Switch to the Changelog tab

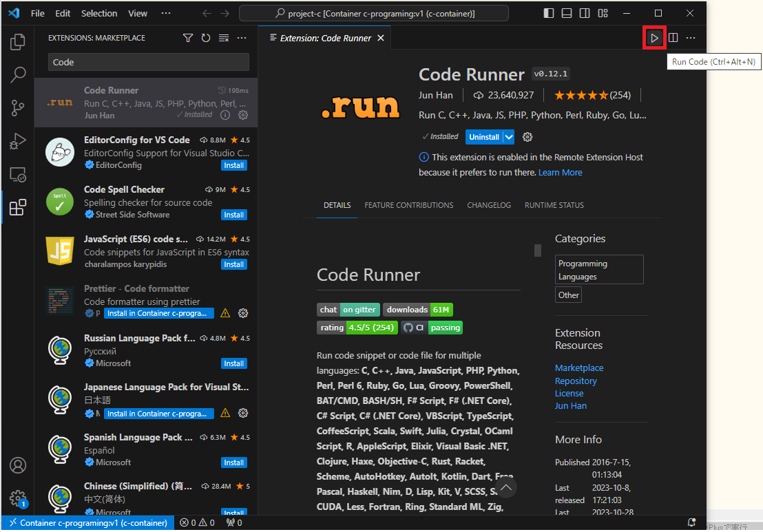pos(489,205)
